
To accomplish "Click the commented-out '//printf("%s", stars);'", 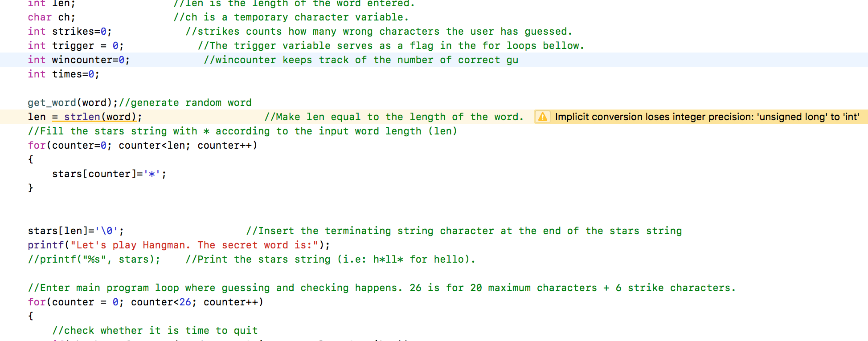I will (94, 259).
